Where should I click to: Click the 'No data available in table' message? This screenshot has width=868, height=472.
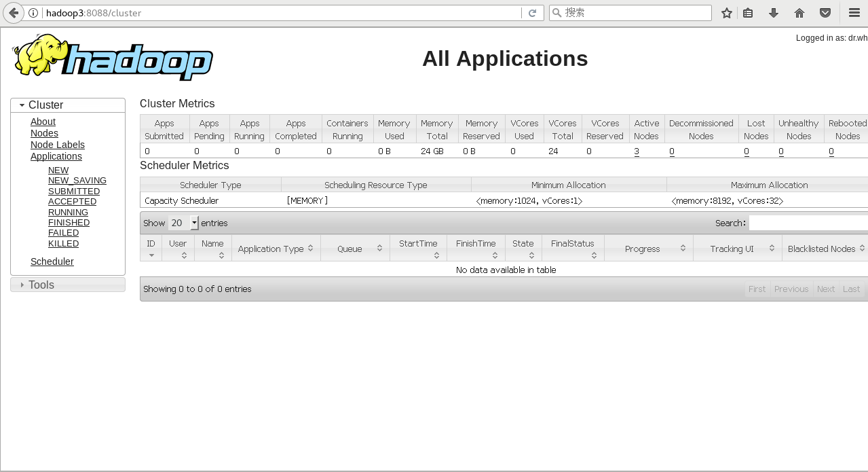[x=506, y=270]
